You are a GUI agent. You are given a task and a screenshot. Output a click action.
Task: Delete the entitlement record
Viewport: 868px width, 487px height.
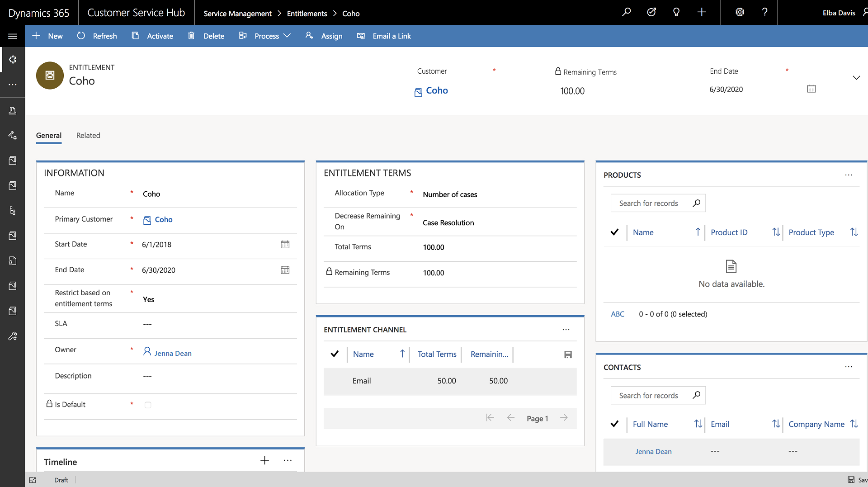click(206, 36)
